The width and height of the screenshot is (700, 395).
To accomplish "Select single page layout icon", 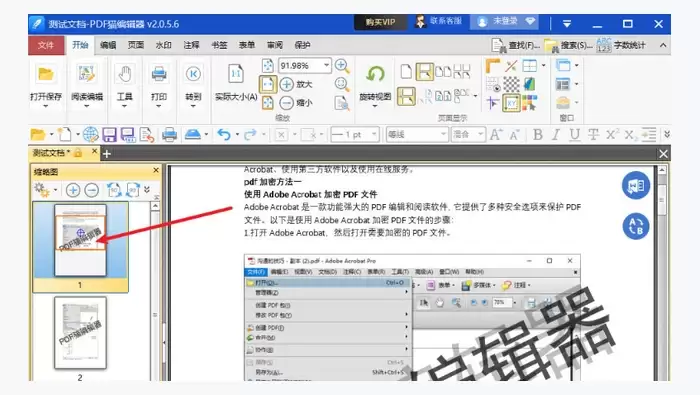I will 406,71.
